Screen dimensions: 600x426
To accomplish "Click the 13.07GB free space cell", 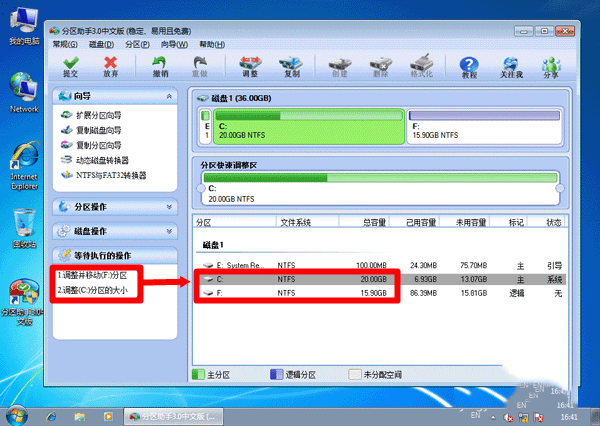I will [x=474, y=279].
